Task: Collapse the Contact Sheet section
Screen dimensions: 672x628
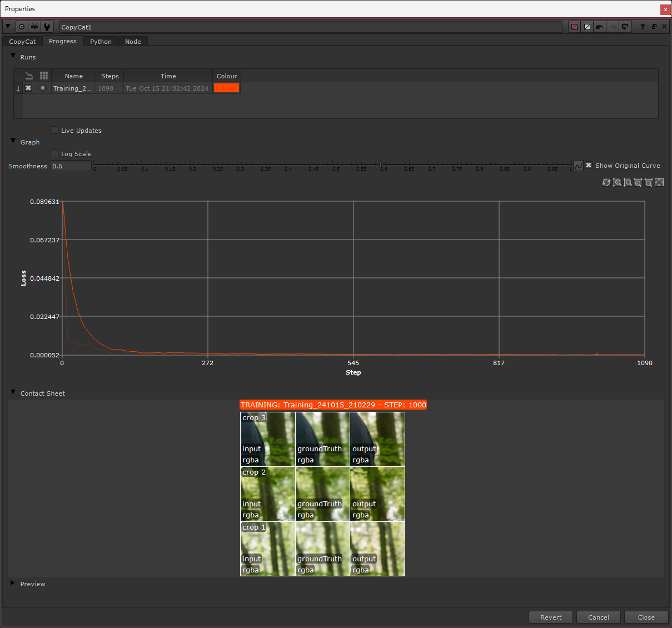Action: (13, 392)
